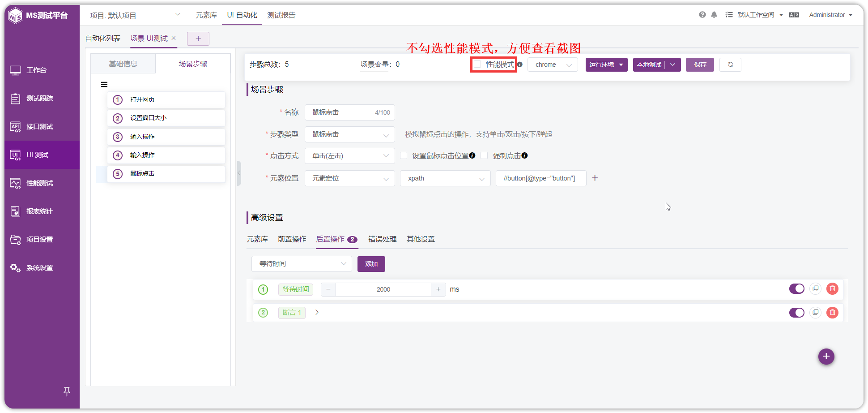Go to 工作台 in the sidebar

(42, 70)
